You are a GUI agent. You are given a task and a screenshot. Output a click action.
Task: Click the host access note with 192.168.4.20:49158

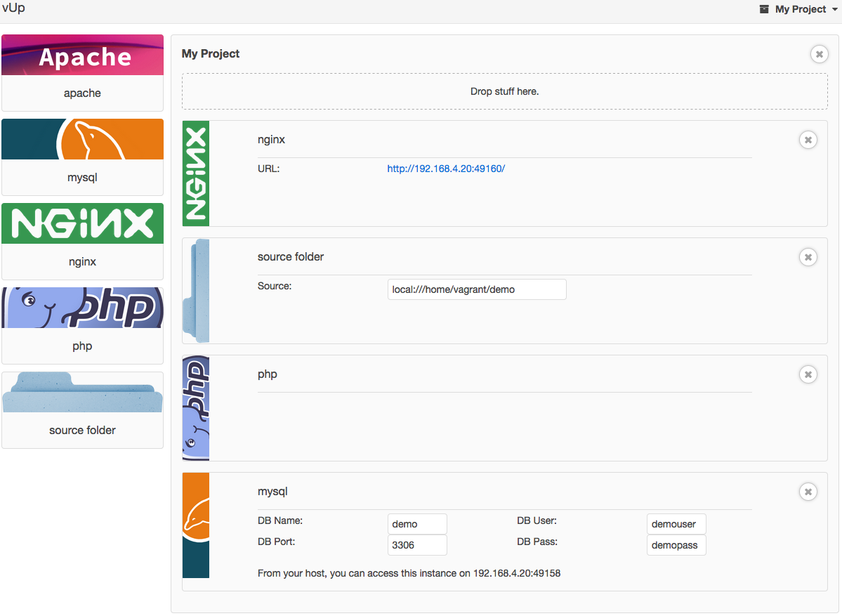(409, 573)
